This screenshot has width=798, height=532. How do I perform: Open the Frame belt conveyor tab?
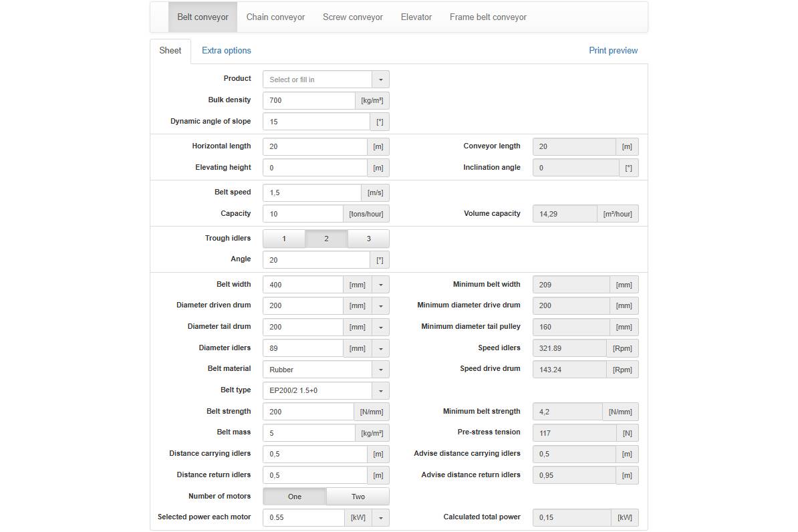coord(488,17)
